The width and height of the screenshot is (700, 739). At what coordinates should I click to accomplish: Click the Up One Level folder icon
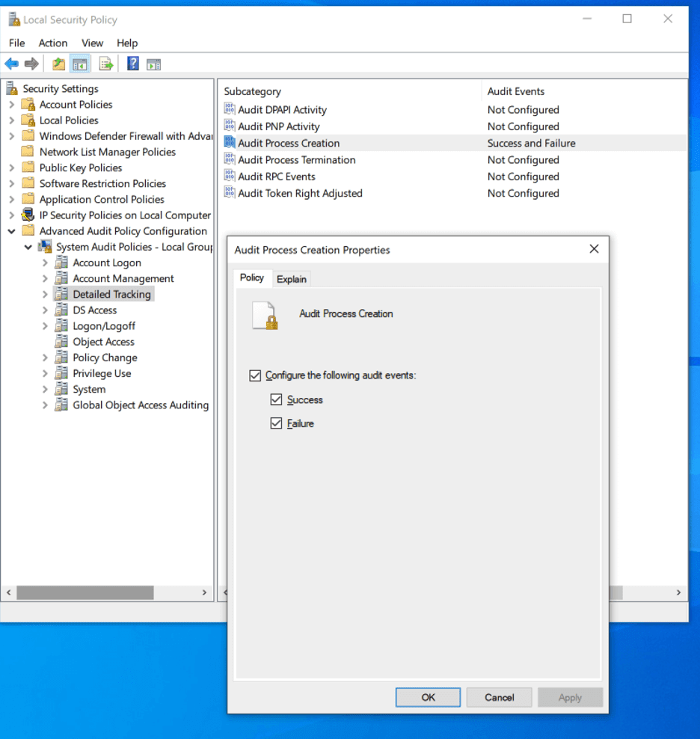pos(58,64)
